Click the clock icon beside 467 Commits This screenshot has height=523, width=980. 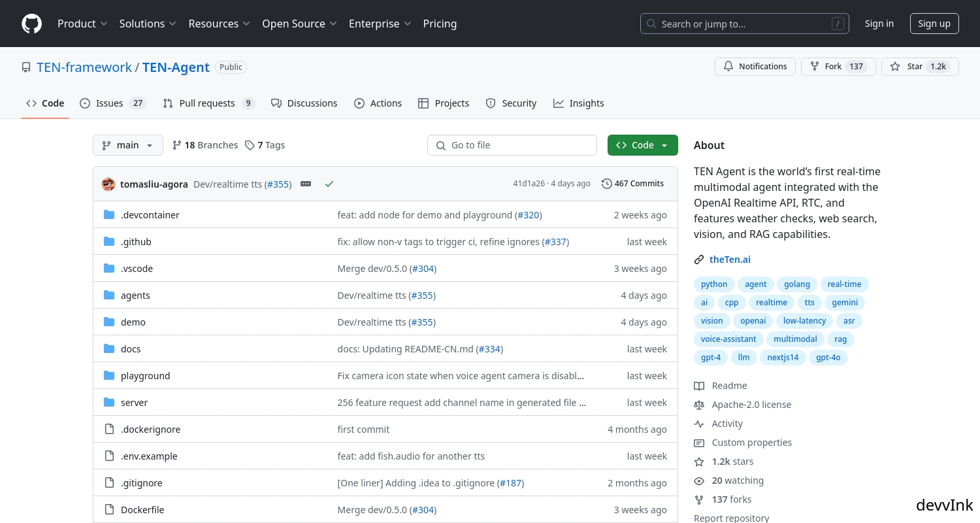pos(606,184)
